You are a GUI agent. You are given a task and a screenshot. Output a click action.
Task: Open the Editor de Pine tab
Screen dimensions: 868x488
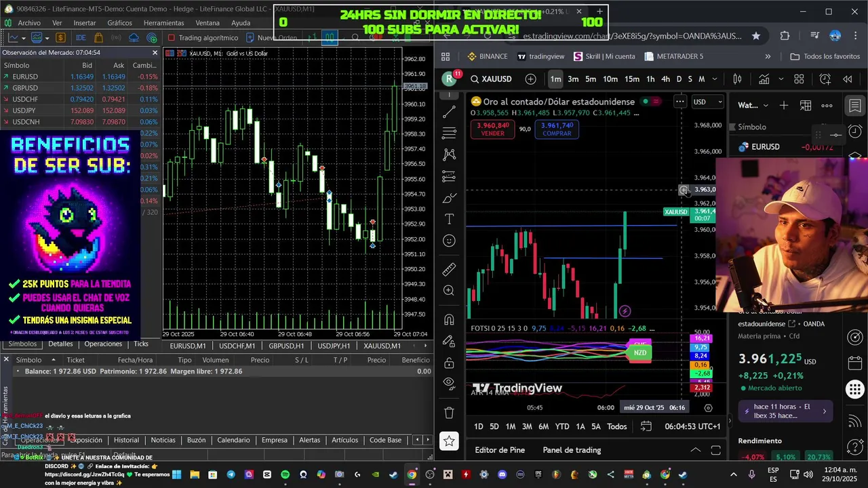[500, 450]
